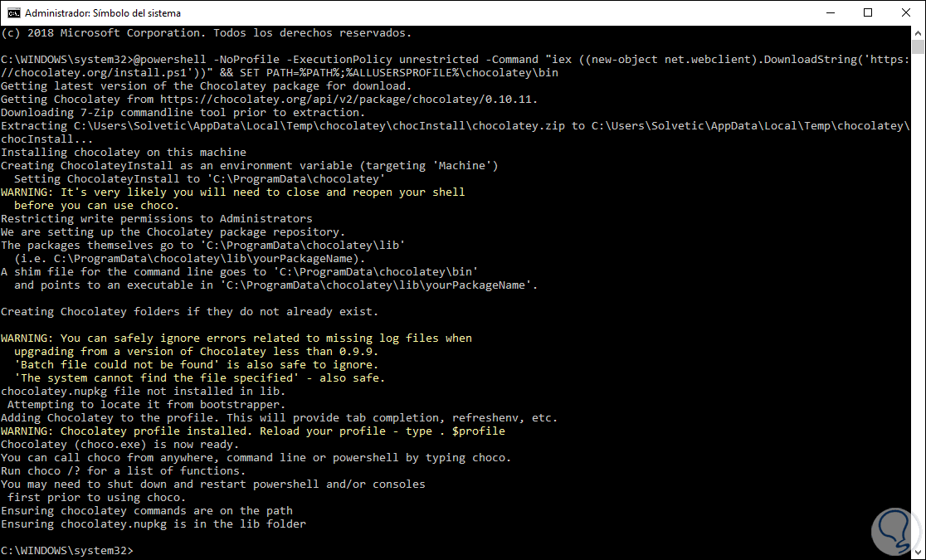926x560 pixels.
Task: Click 'The packages themselves go to' line
Action: 202,246
